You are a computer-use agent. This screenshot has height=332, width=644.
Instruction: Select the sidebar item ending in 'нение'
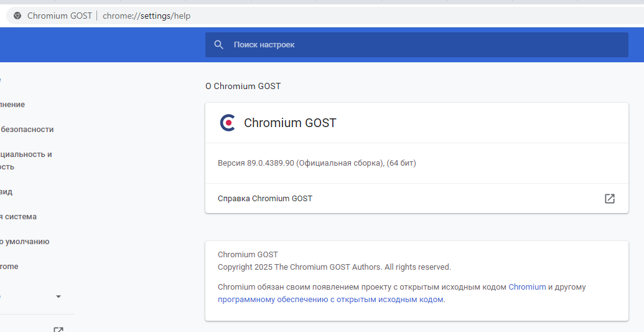coord(12,105)
